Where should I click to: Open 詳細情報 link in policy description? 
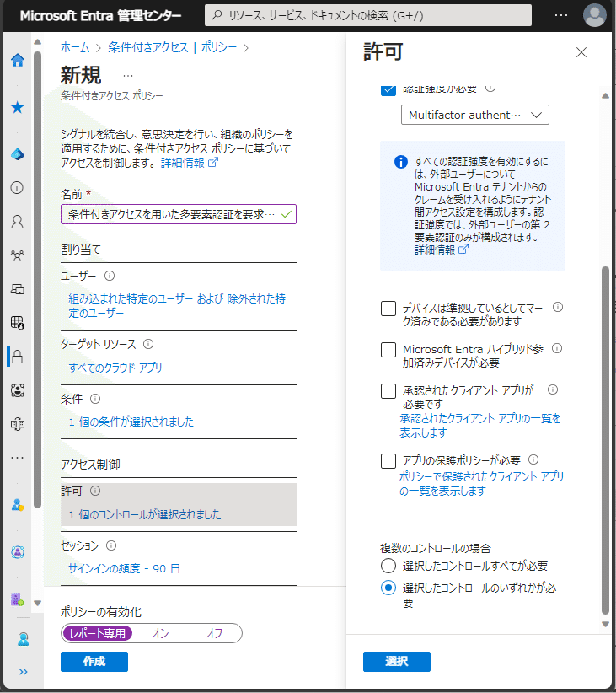[189, 163]
